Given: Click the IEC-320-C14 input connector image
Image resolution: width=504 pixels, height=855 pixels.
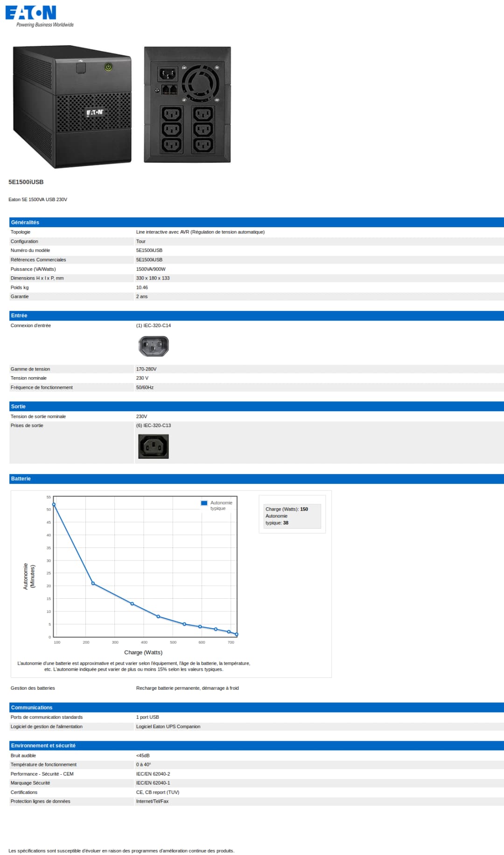Looking at the screenshot, I should (x=154, y=346).
